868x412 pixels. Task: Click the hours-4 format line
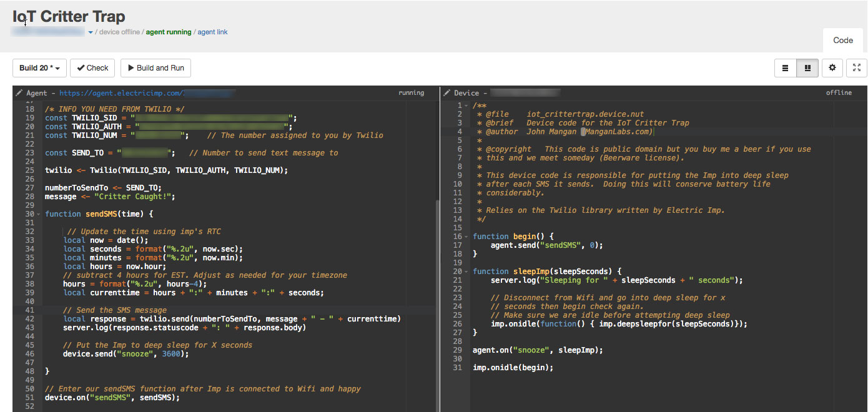[135, 284]
